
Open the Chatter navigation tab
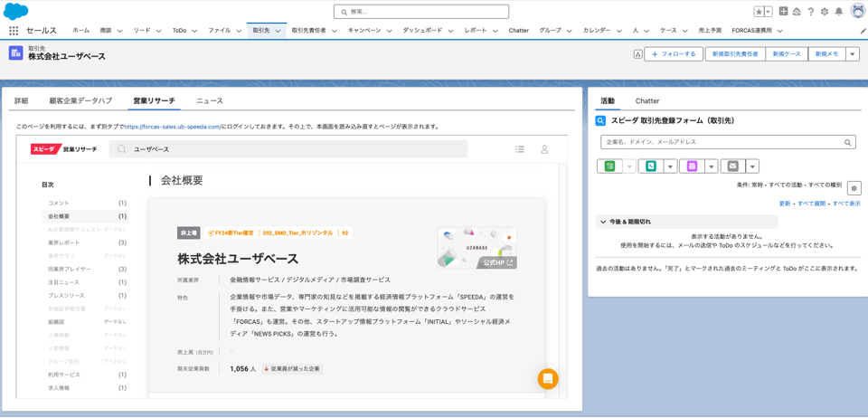(519, 31)
